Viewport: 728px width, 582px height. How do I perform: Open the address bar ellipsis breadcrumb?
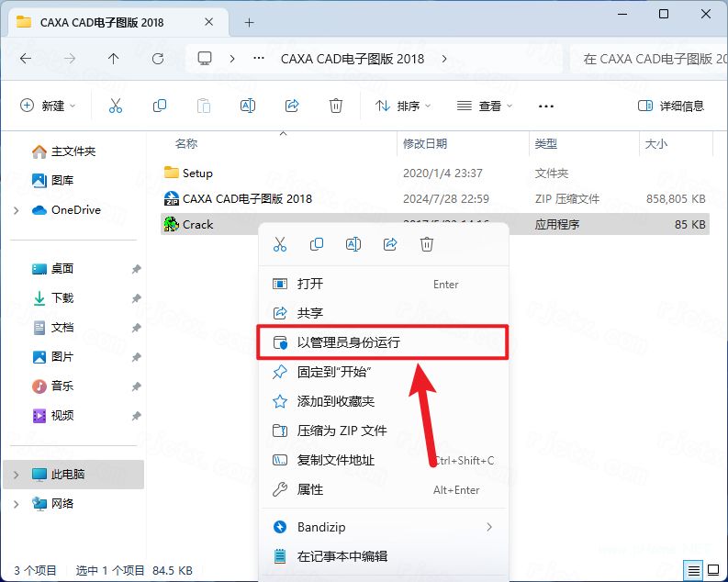point(259,59)
